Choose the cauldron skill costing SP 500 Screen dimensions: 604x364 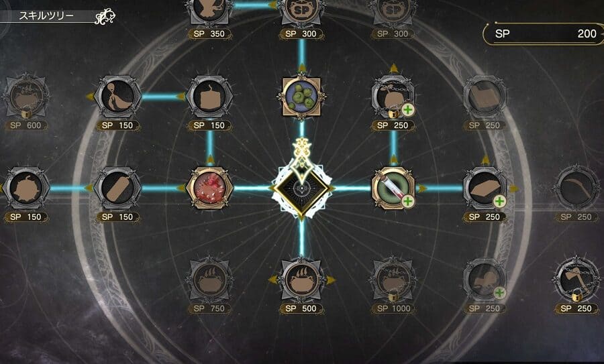[x=301, y=280]
